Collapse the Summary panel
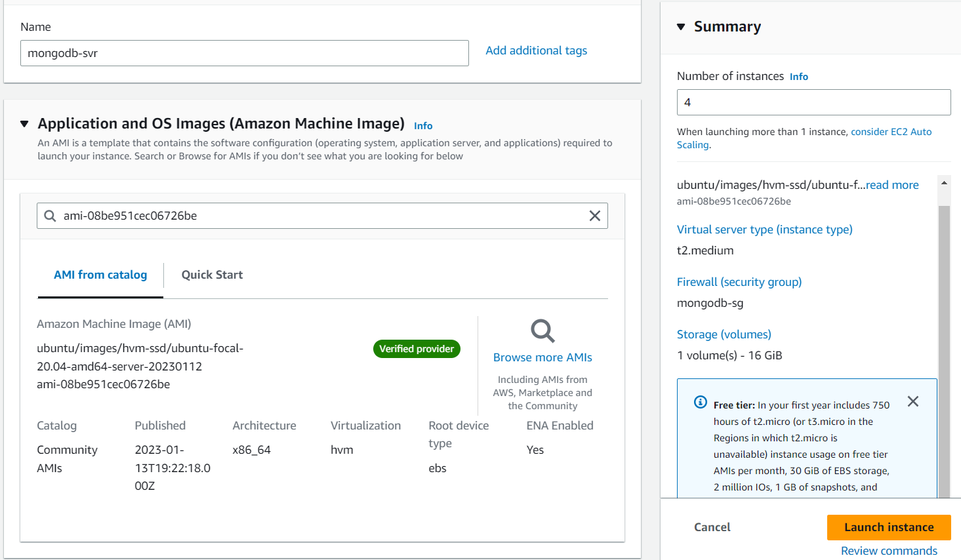This screenshot has height=560, width=961. pyautogui.click(x=681, y=27)
